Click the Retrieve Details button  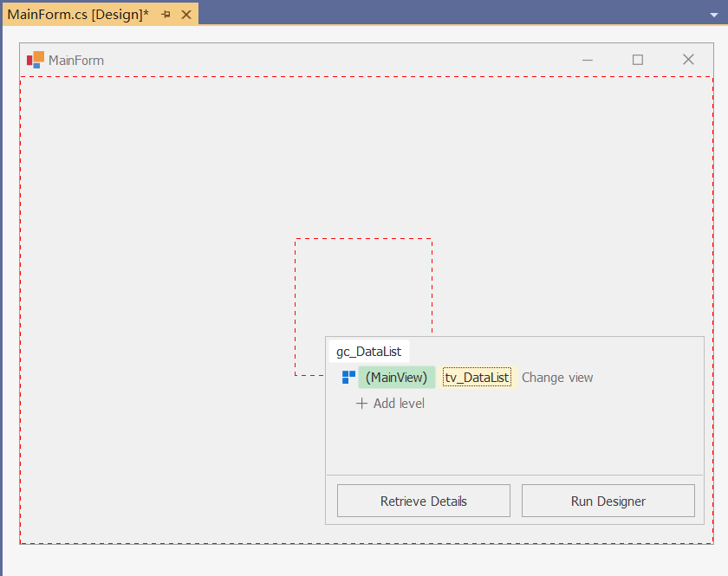(424, 501)
